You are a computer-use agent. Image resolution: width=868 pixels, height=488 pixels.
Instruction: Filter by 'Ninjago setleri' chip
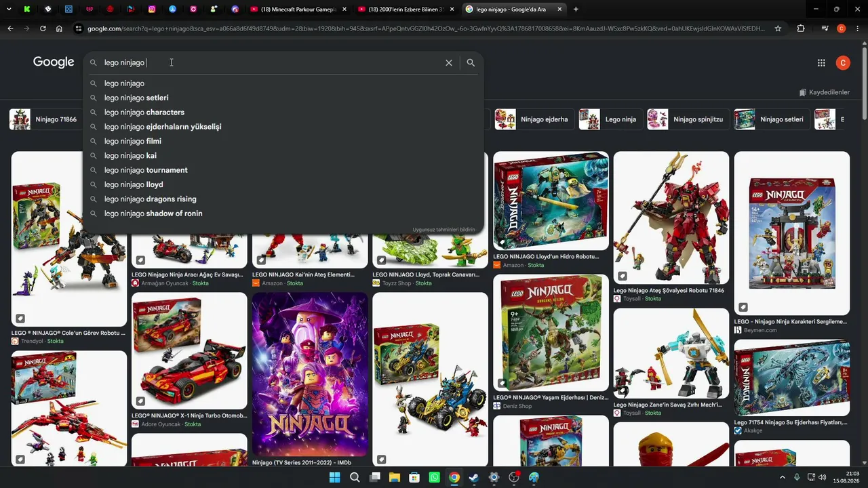771,119
